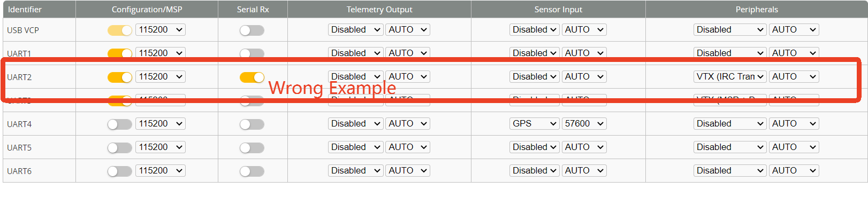This screenshot has height=197, width=868.
Task: Open UART6 Peripherals Disabled dropdown
Action: pyautogui.click(x=730, y=171)
